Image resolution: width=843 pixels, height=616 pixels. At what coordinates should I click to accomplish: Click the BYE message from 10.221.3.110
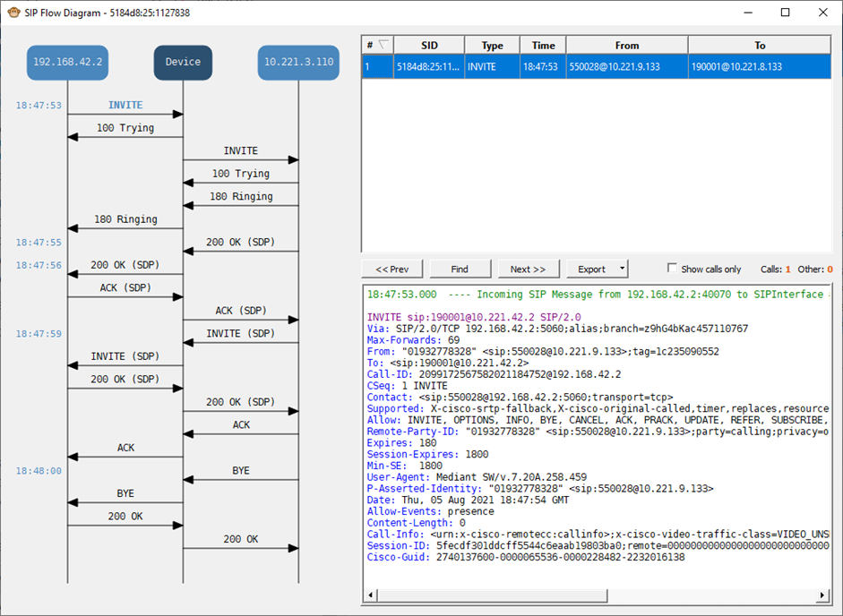[x=241, y=471]
